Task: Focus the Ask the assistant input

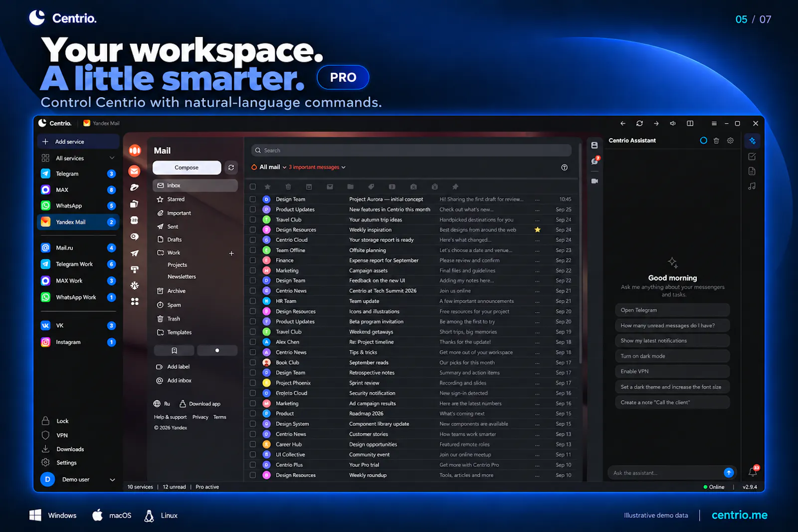Action: [x=665, y=473]
